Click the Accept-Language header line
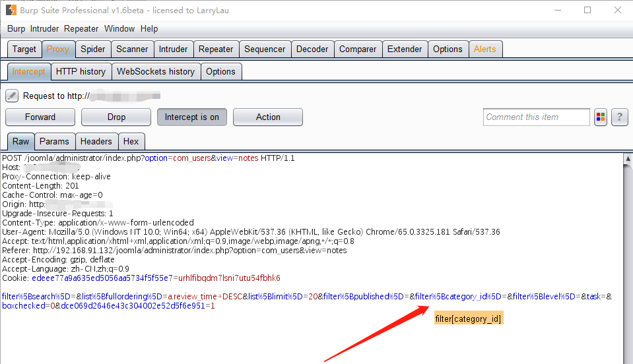The height and width of the screenshot is (364, 633). point(66,269)
